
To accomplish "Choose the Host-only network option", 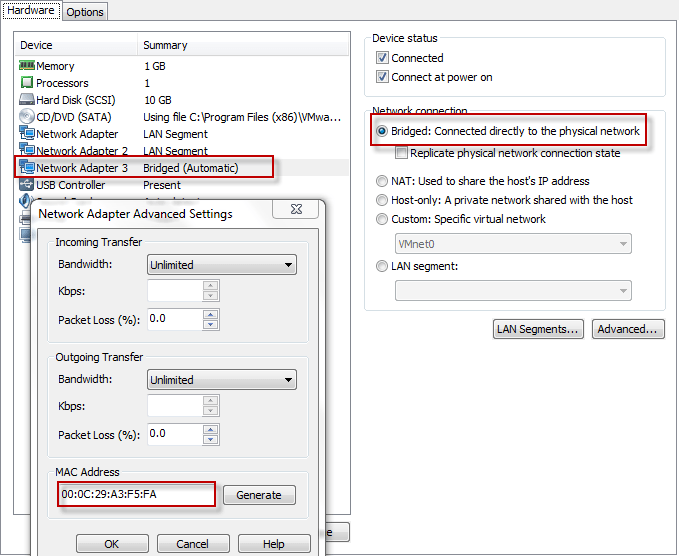I will click(382, 200).
